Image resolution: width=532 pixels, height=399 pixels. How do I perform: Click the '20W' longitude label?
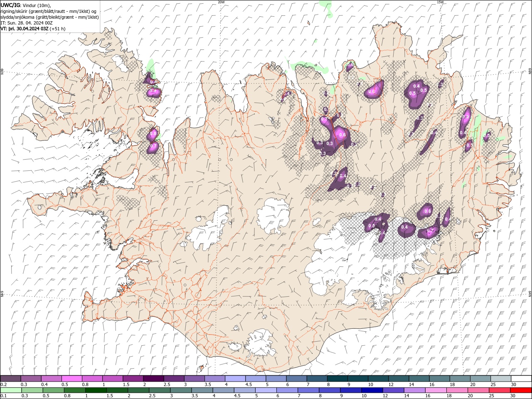221,2
